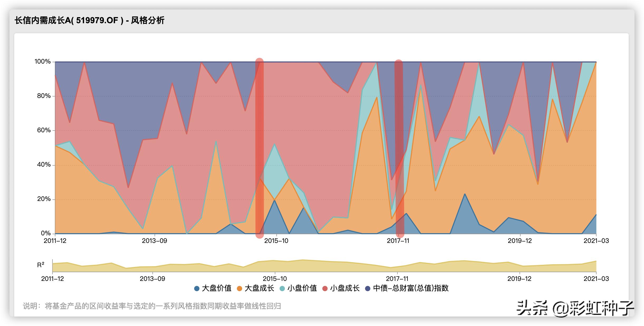Viewport: 644px width, 326px height.
Task: Click the chart title 长信内需成长A 风格分析
Action: (x=89, y=20)
